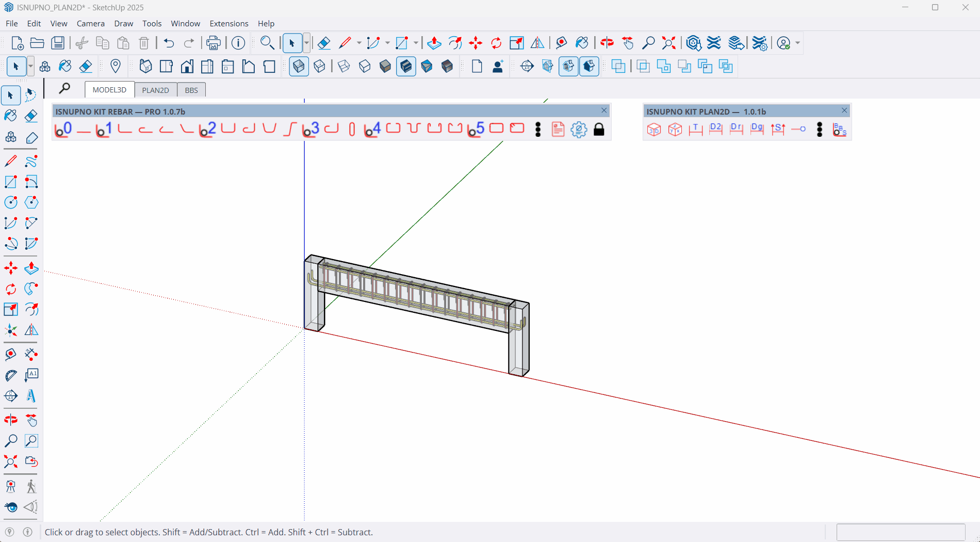Screen dimensions: 980x542
Task: Toggle X-Ray face style
Action: [x=299, y=67]
